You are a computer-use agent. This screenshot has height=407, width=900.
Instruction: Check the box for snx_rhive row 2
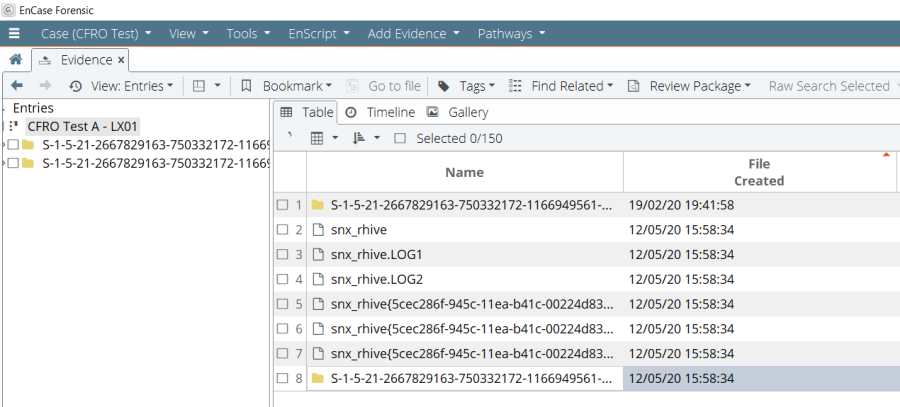pos(283,230)
